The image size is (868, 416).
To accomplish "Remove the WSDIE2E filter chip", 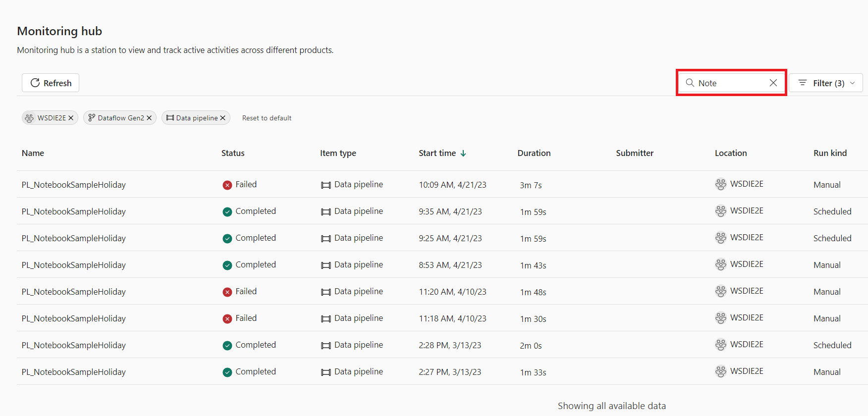I will [x=71, y=118].
